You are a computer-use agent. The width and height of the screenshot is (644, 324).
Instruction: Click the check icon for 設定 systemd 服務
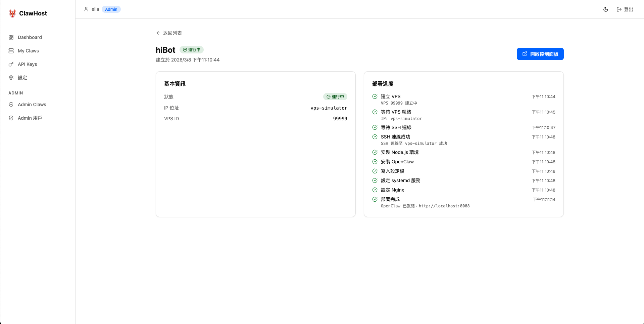(x=375, y=180)
